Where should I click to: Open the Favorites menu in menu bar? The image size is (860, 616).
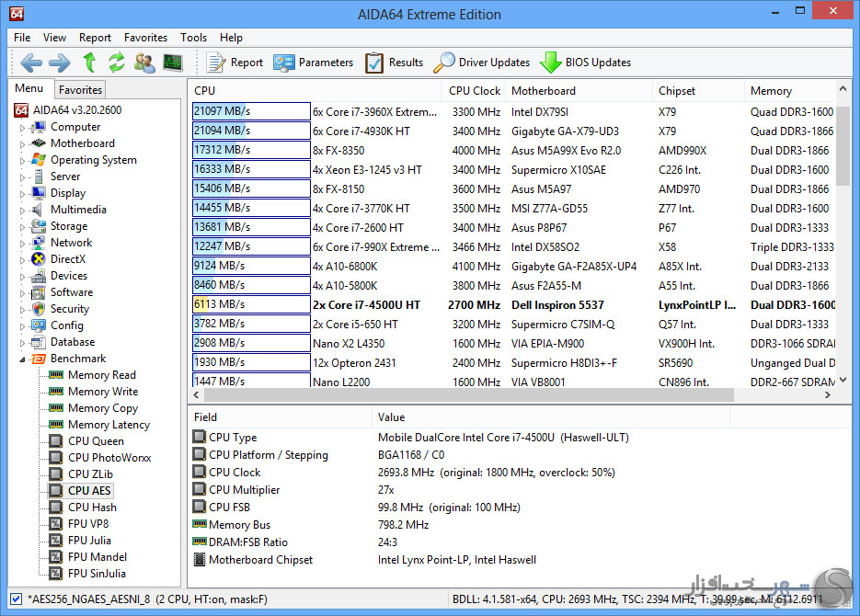[145, 38]
